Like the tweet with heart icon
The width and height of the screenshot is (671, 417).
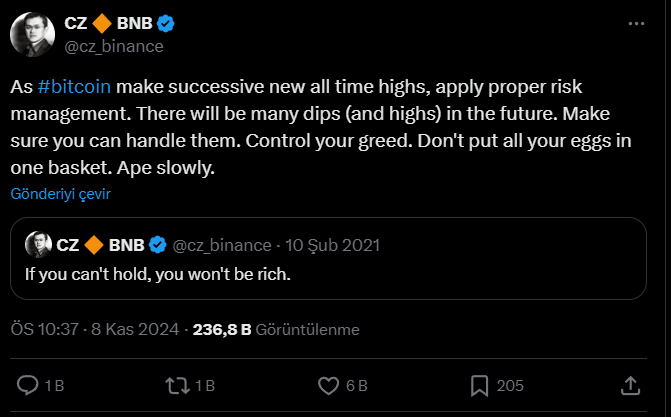[328, 385]
